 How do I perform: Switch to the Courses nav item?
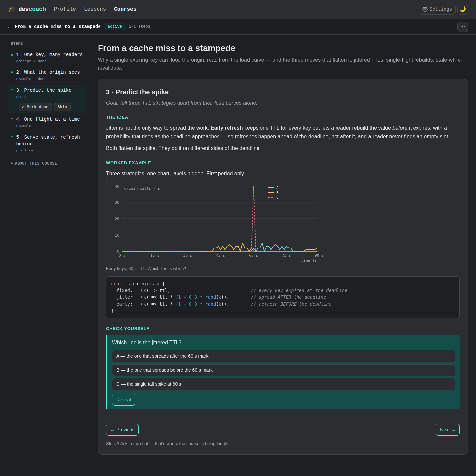click(x=125, y=9)
